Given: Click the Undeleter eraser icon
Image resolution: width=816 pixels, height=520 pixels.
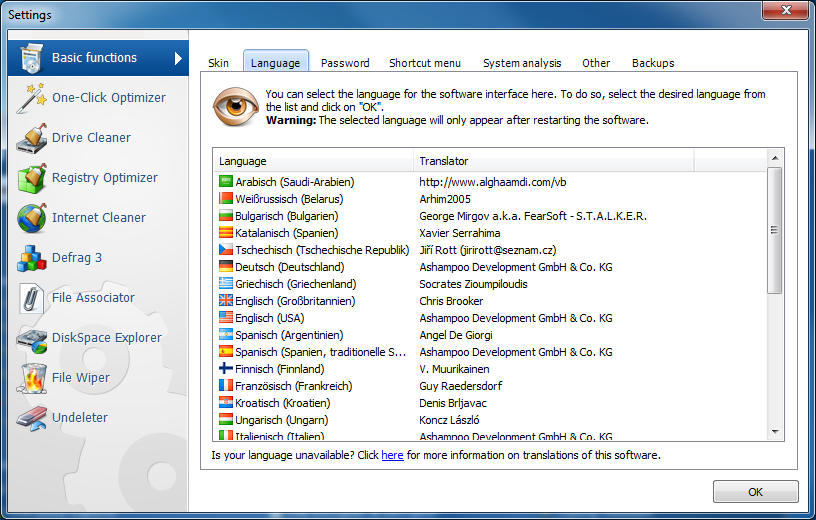Looking at the screenshot, I should (x=31, y=419).
